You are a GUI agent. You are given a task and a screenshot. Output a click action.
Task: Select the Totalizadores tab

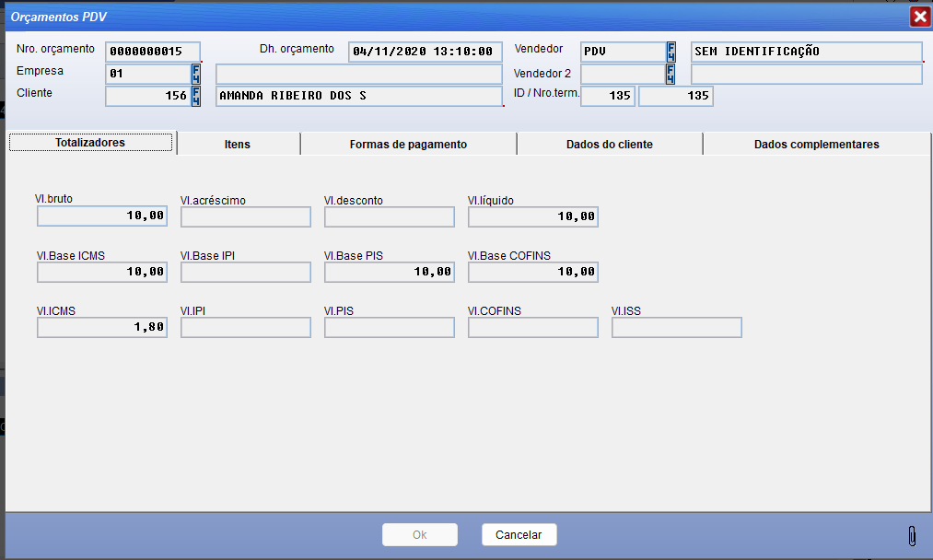point(90,143)
